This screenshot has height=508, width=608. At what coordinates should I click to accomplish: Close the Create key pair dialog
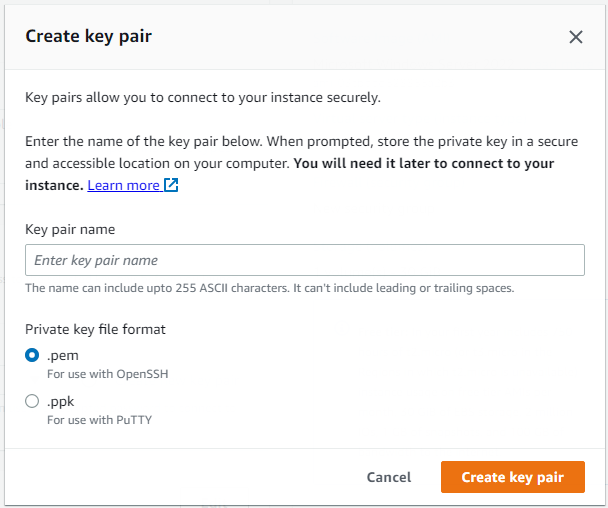pyautogui.click(x=575, y=37)
